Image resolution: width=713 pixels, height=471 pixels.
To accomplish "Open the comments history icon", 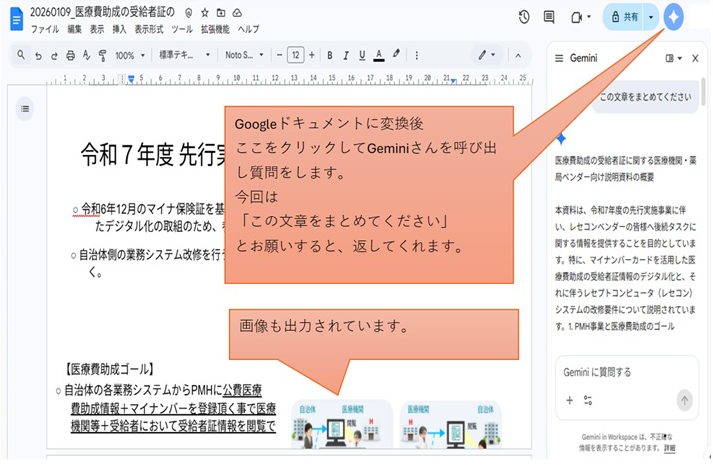I will (x=549, y=17).
